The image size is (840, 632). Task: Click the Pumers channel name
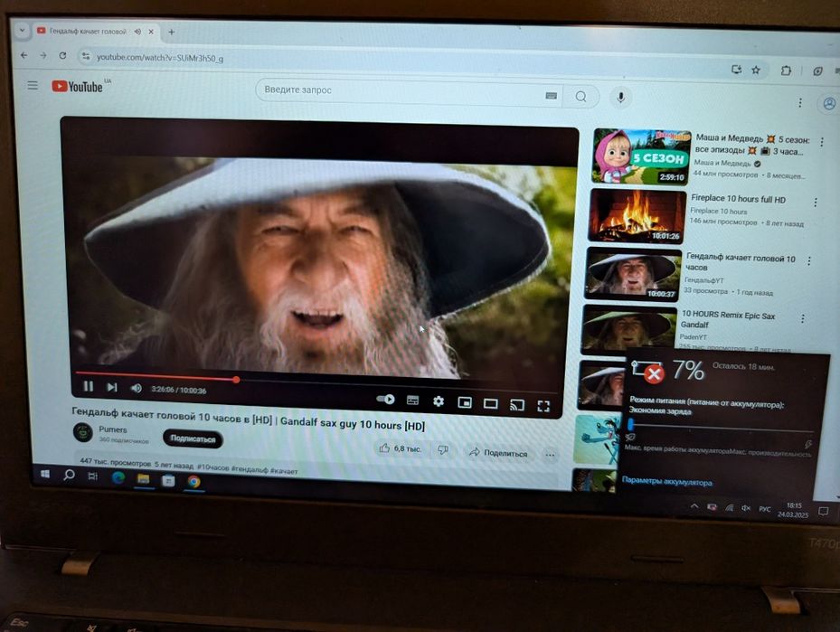click(112, 429)
